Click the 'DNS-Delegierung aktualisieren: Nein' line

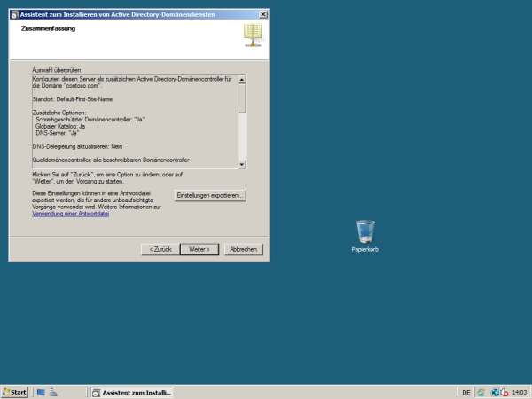click(x=77, y=146)
